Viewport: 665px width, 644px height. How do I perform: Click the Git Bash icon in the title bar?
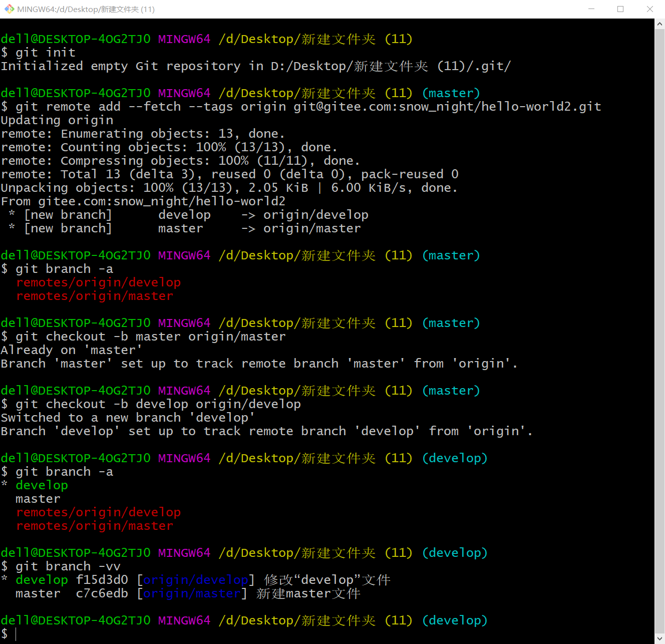coord(9,9)
